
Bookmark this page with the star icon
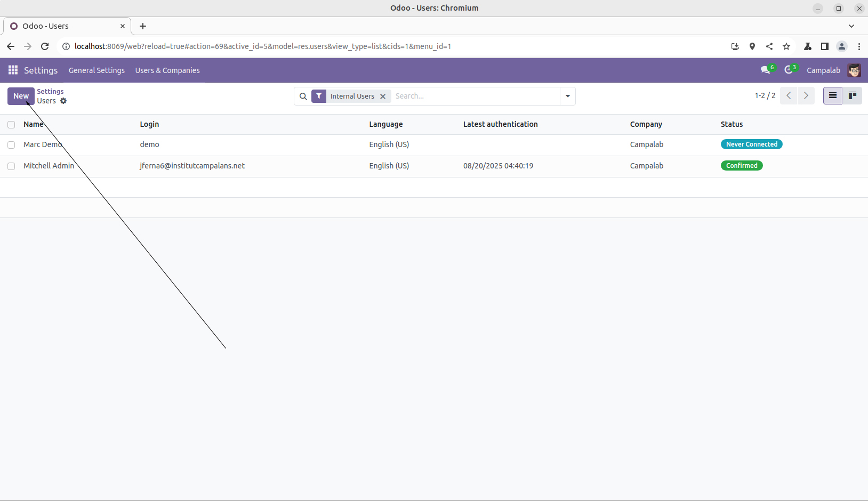[x=786, y=46]
